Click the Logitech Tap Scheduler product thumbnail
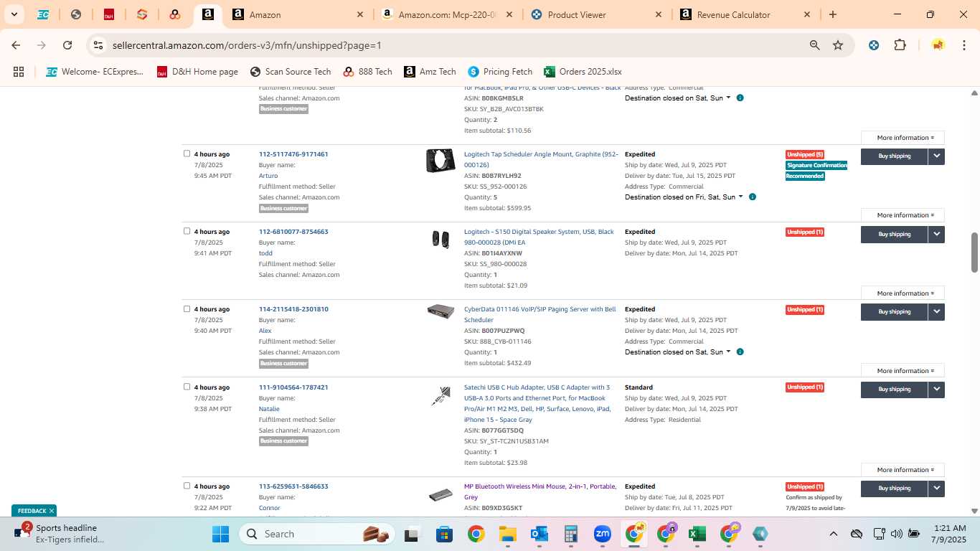Image resolution: width=980 pixels, height=551 pixels. 440,161
